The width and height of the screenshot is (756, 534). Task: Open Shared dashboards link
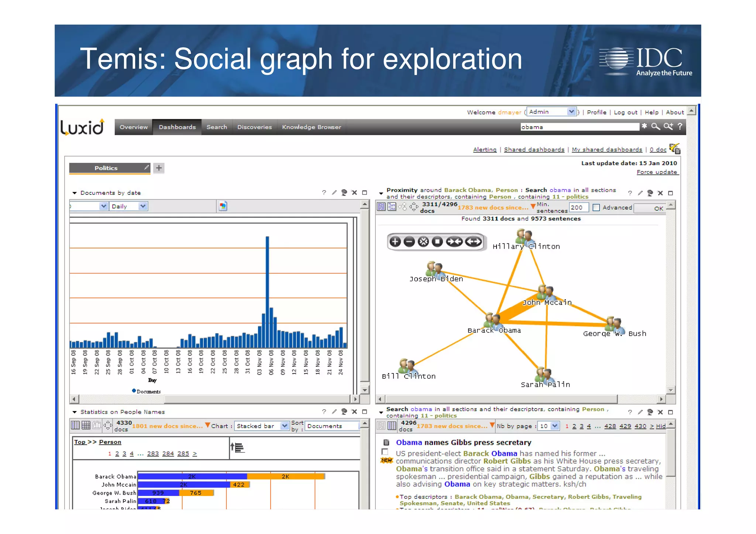coord(534,149)
